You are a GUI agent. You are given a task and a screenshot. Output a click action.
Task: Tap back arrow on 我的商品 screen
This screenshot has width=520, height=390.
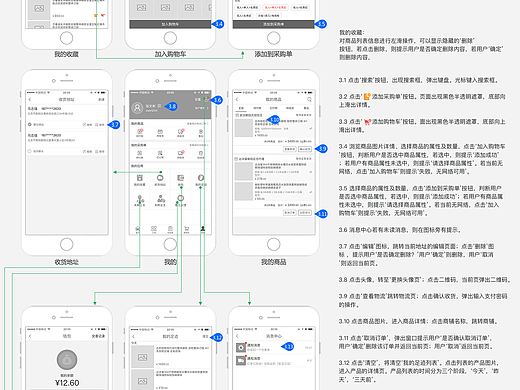(x=237, y=99)
